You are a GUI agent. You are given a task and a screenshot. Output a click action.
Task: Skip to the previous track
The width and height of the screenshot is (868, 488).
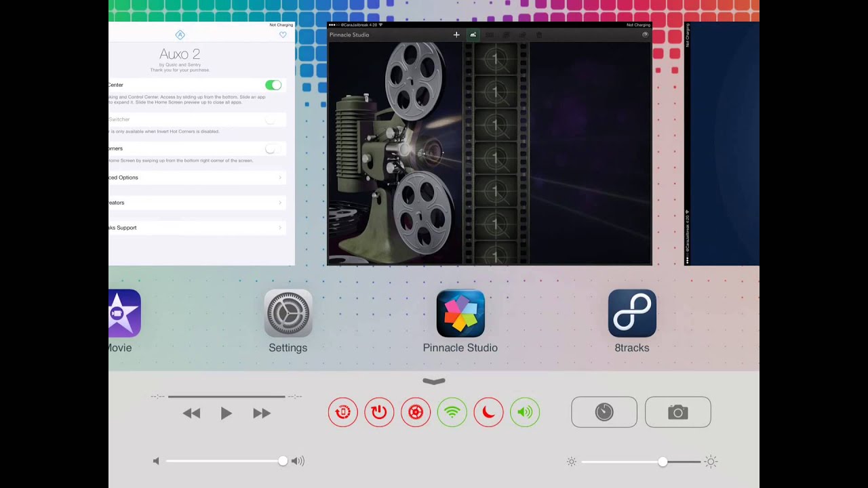(x=191, y=413)
